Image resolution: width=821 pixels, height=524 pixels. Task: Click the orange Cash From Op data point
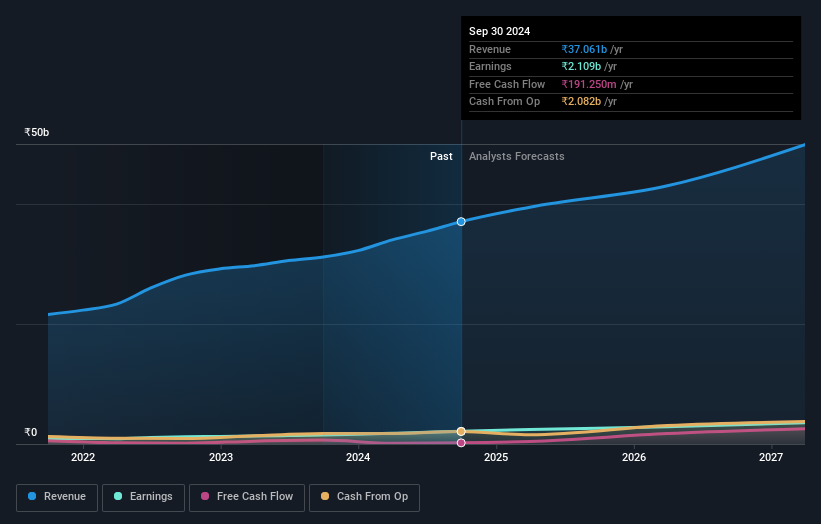click(461, 431)
